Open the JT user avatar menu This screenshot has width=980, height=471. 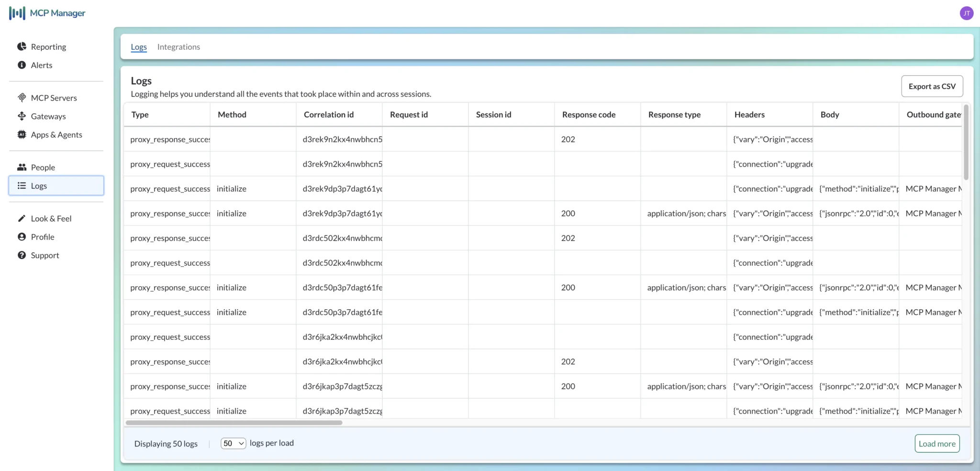(966, 13)
